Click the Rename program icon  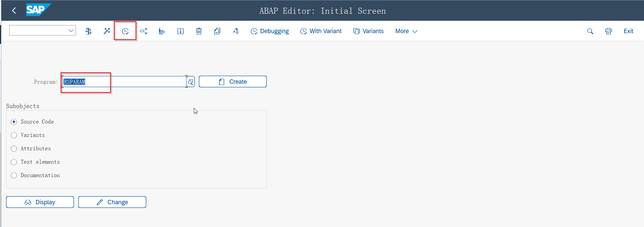[x=236, y=31]
